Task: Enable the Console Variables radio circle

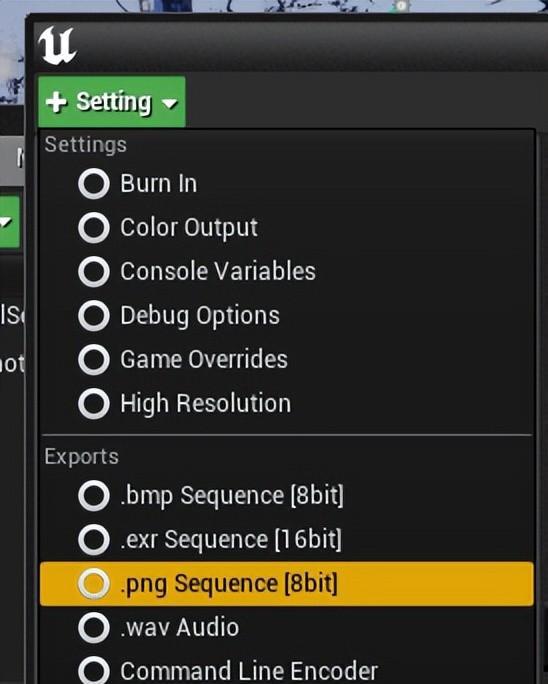Action: tap(94, 271)
